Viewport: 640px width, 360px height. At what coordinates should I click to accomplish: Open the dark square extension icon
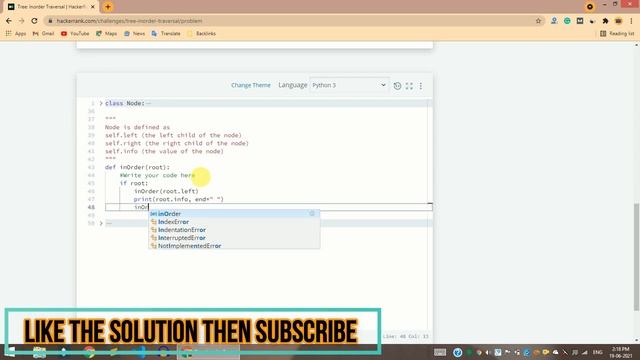tap(580, 21)
